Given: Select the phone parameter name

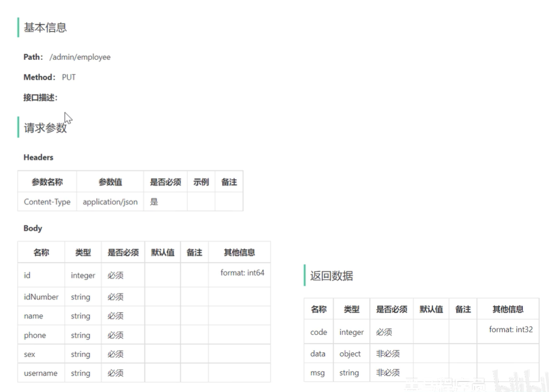Looking at the screenshot, I should coord(35,335).
